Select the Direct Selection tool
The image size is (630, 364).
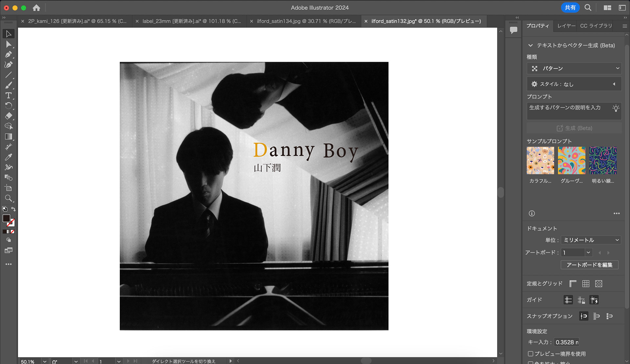coord(9,44)
